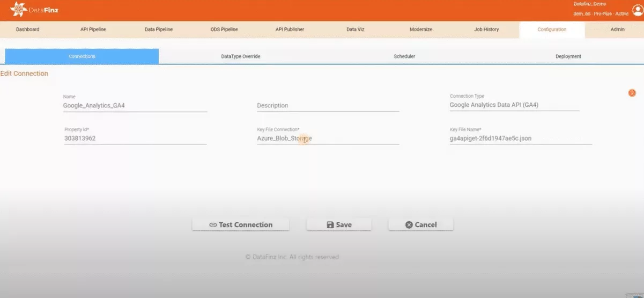The width and height of the screenshot is (644, 298).
Task: Select the Configuration tab
Action: click(x=552, y=30)
